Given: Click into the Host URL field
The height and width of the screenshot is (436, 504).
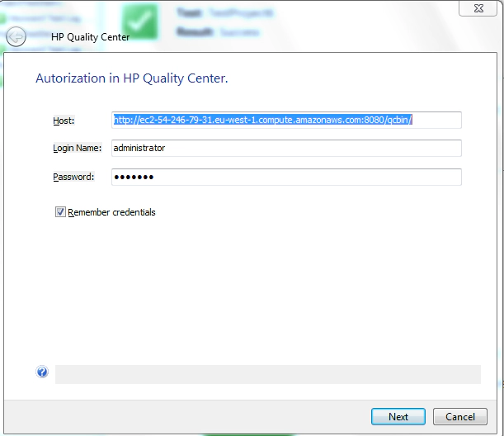Looking at the screenshot, I should [x=286, y=120].
